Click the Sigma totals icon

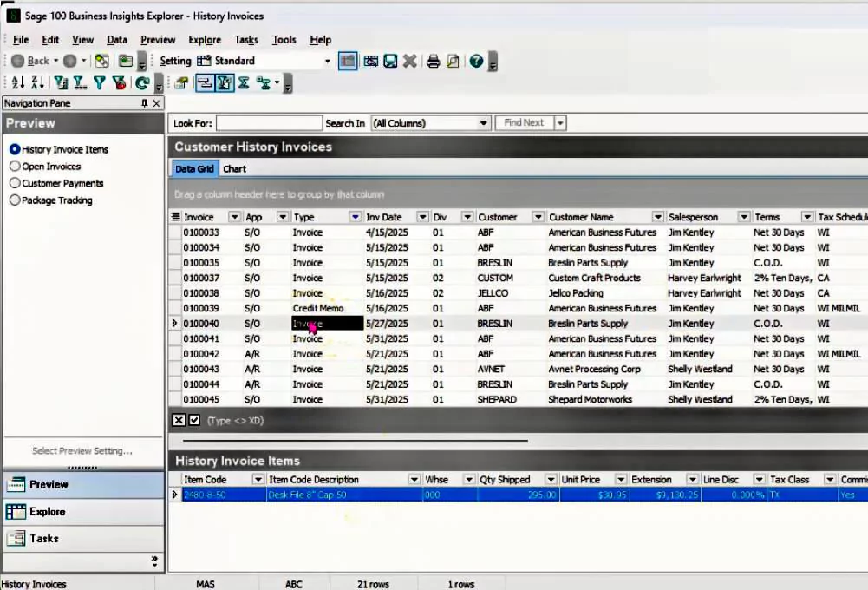click(x=244, y=83)
